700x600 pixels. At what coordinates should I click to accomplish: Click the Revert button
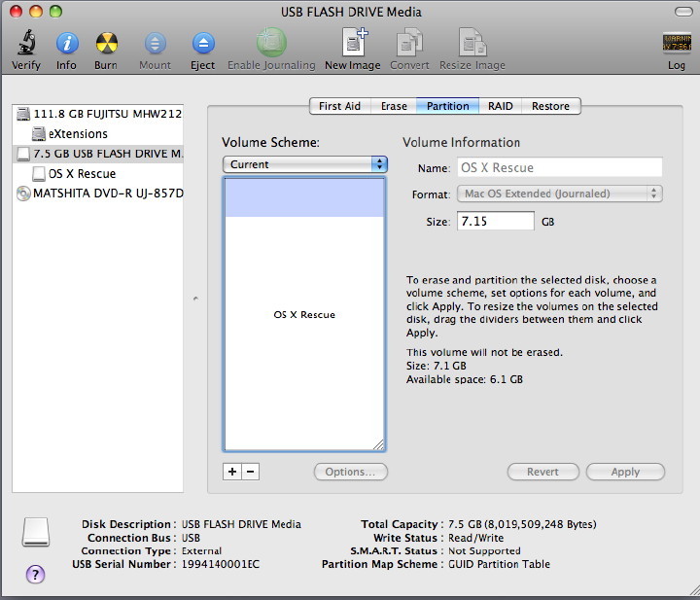tap(542, 472)
